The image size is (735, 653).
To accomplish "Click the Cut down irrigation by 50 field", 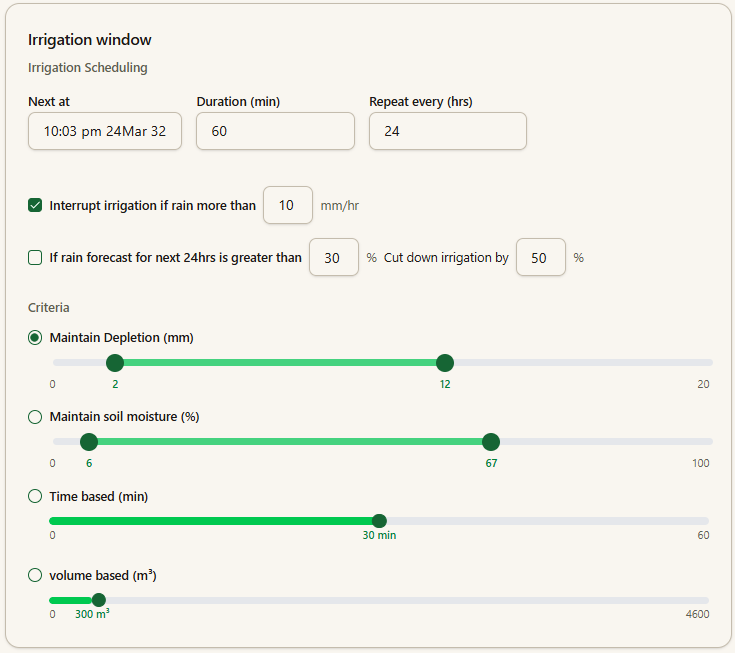I will click(540, 258).
